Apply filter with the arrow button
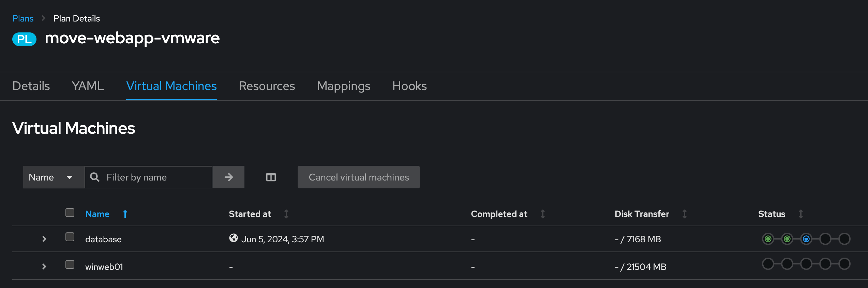Screen dimensions: 868x288 [229, 177]
